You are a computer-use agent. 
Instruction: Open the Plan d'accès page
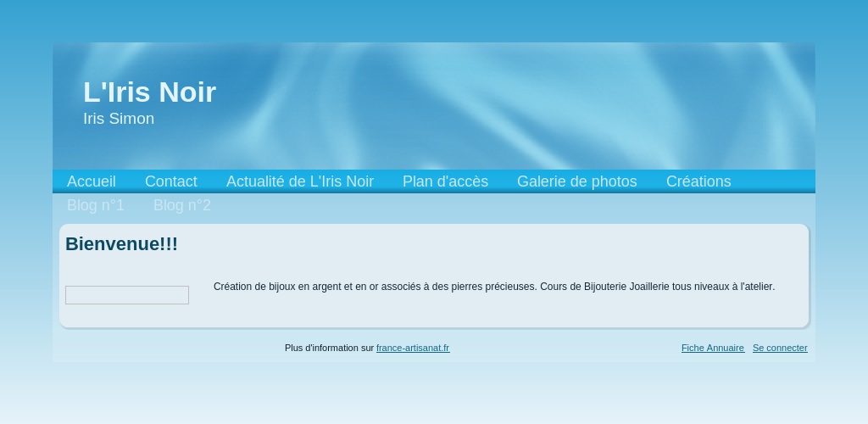pyautogui.click(x=445, y=181)
